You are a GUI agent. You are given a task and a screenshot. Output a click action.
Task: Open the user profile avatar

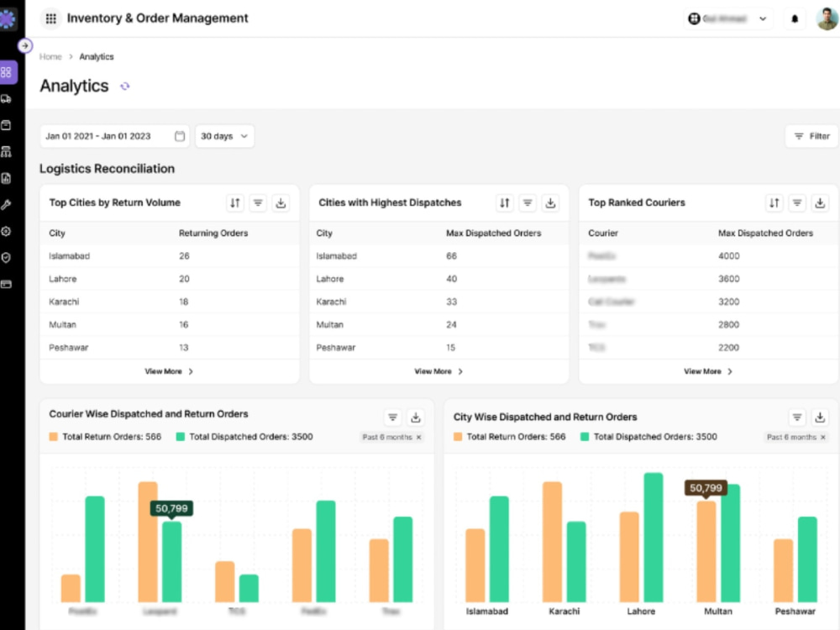point(827,18)
